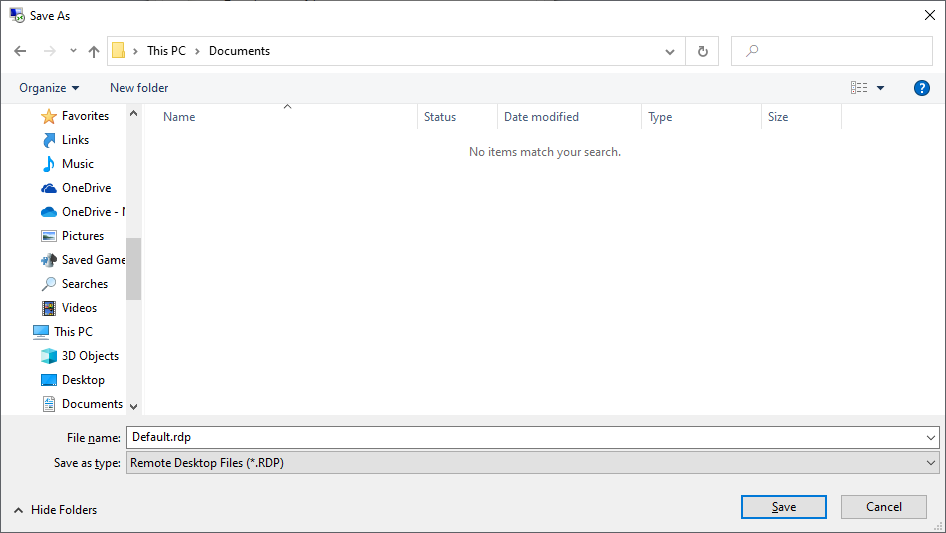Go back using the back arrow
This screenshot has height=533, width=946.
21,51
